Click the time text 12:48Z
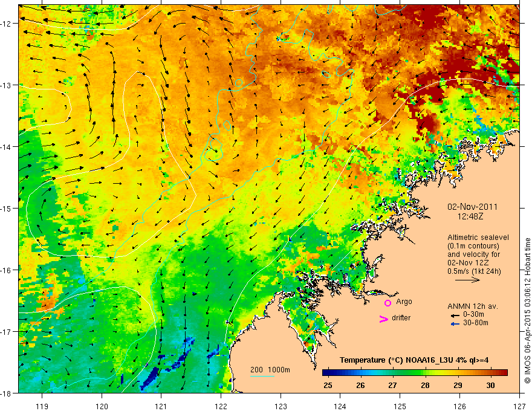 coord(470,216)
